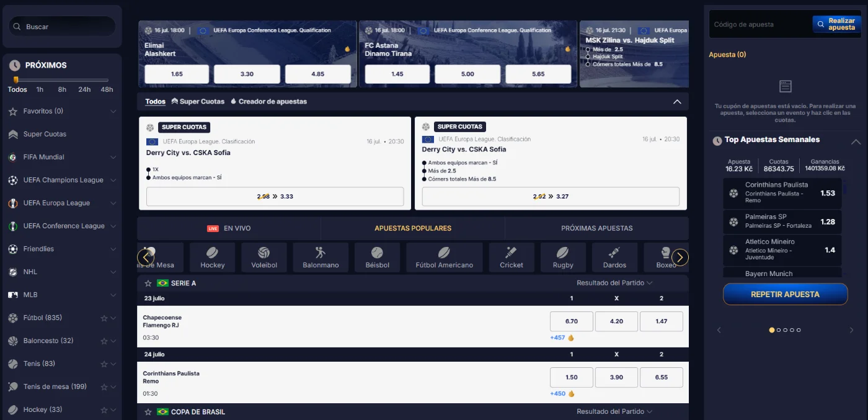The width and height of the screenshot is (868, 420).
Task: Go to the second Top Apuestas page dot
Action: [779, 330]
